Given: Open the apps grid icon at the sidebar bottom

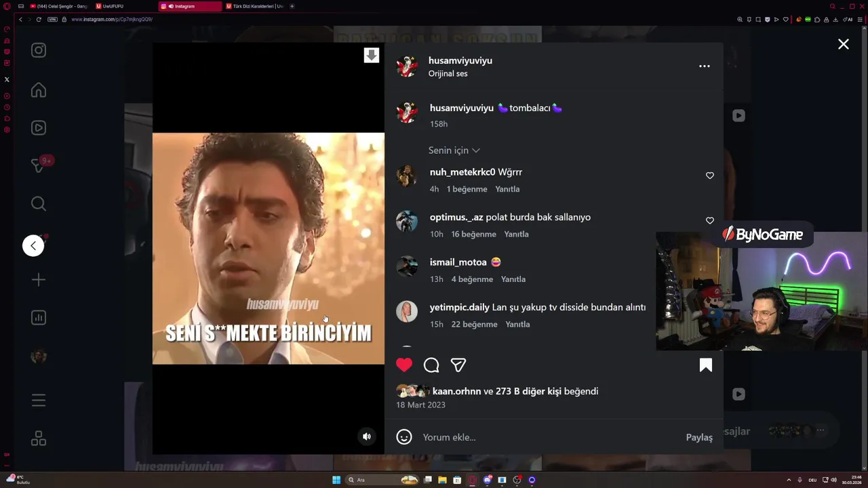Looking at the screenshot, I should (39, 439).
